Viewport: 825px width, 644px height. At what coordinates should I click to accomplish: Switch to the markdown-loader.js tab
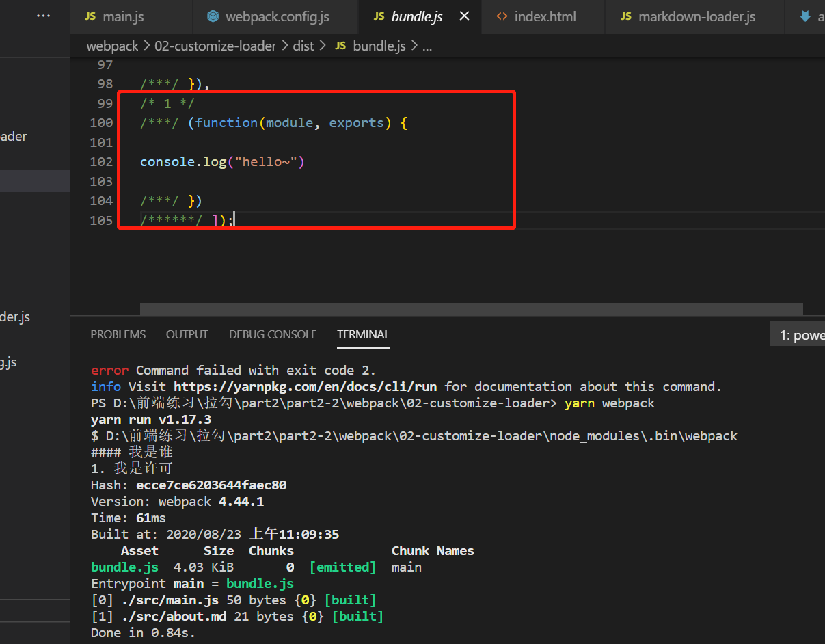(x=694, y=16)
